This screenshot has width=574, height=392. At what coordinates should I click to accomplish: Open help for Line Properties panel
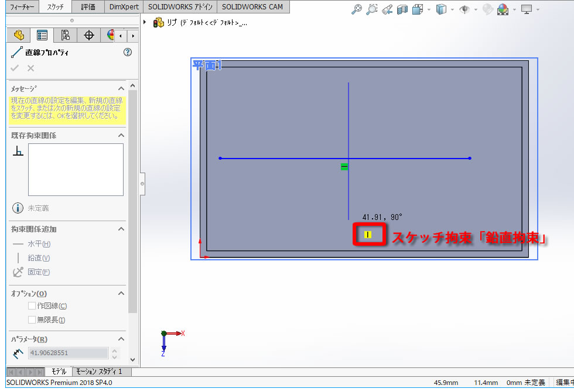[128, 52]
